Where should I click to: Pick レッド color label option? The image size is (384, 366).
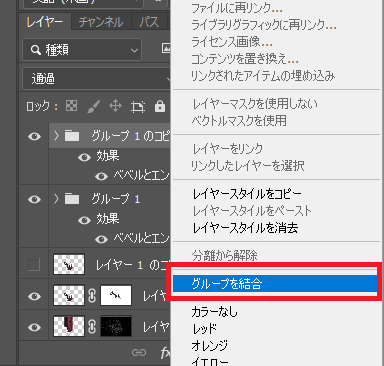pos(205,329)
